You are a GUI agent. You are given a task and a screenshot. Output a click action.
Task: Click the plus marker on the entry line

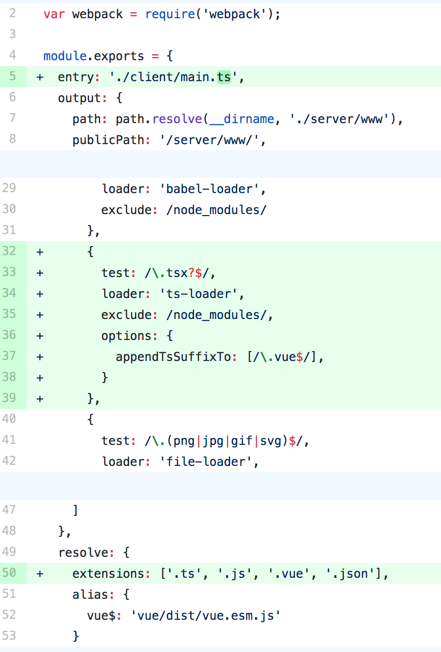[40, 77]
